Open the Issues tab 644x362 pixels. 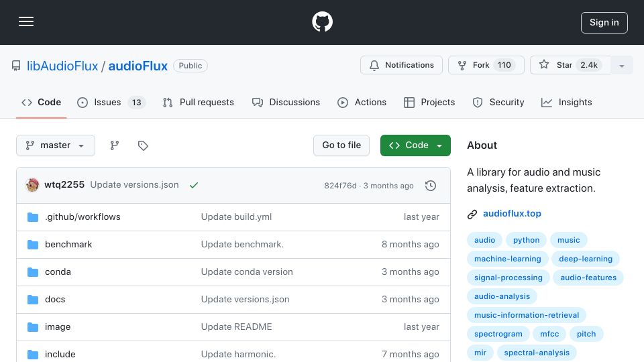[x=111, y=102]
